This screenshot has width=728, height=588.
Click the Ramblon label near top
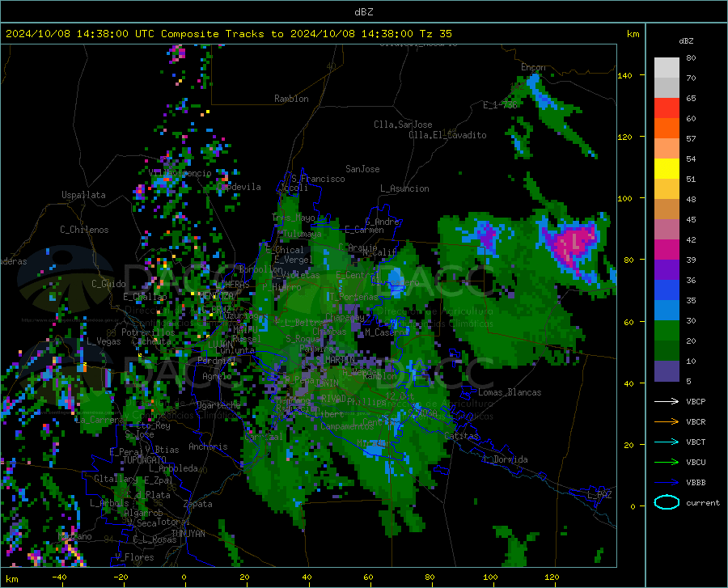pyautogui.click(x=291, y=99)
